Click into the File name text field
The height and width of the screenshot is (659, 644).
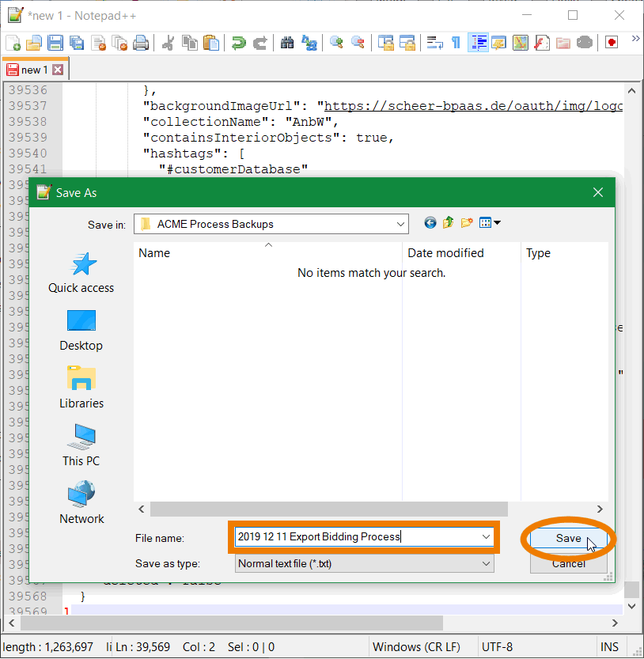click(356, 537)
